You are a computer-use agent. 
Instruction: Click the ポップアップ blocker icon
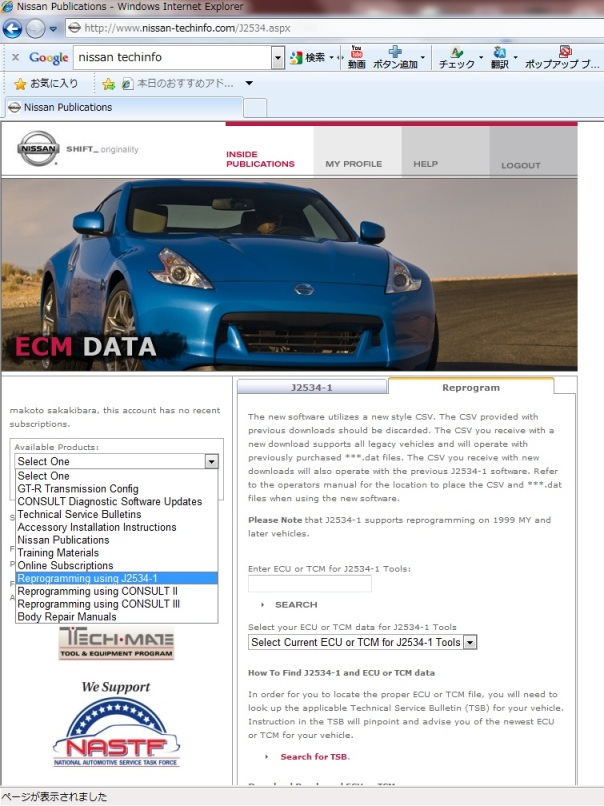(x=562, y=58)
